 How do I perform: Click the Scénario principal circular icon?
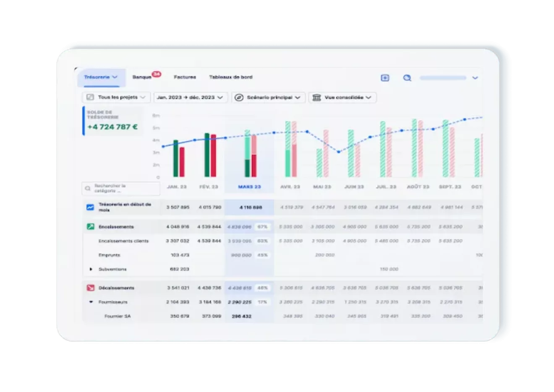pos(239,97)
